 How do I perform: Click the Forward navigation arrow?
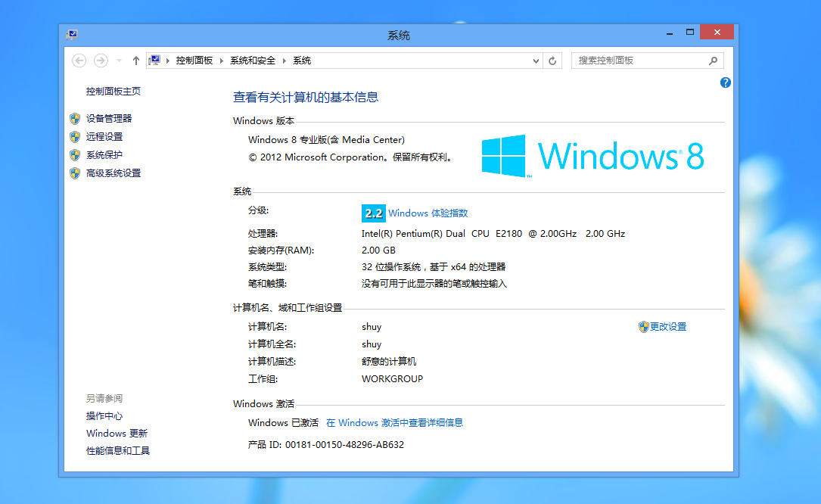pyautogui.click(x=101, y=61)
